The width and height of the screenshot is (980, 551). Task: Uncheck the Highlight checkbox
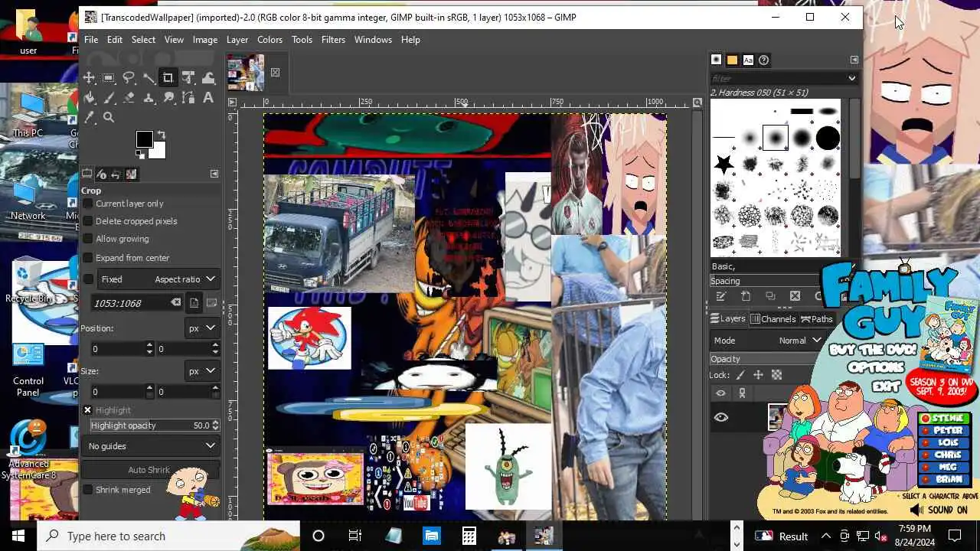[x=87, y=410]
